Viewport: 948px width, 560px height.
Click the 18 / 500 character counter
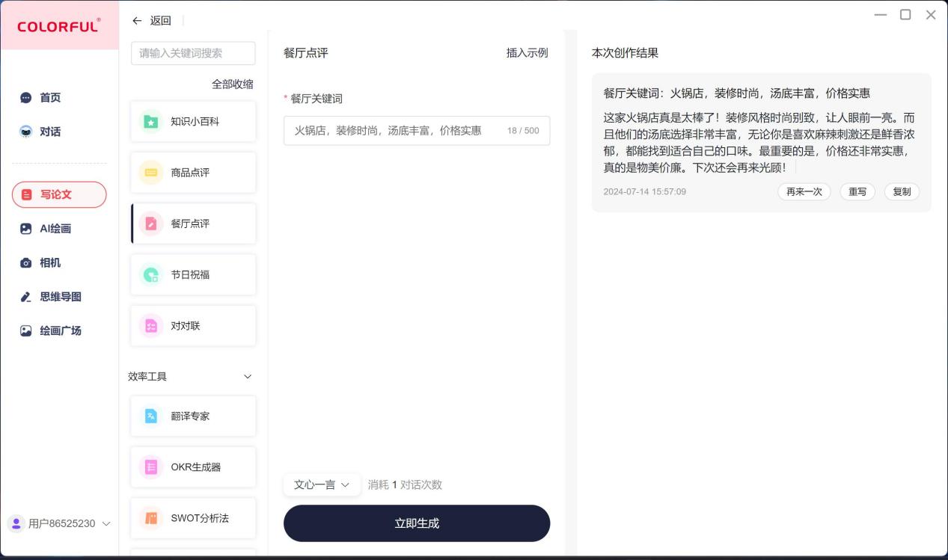tap(523, 131)
